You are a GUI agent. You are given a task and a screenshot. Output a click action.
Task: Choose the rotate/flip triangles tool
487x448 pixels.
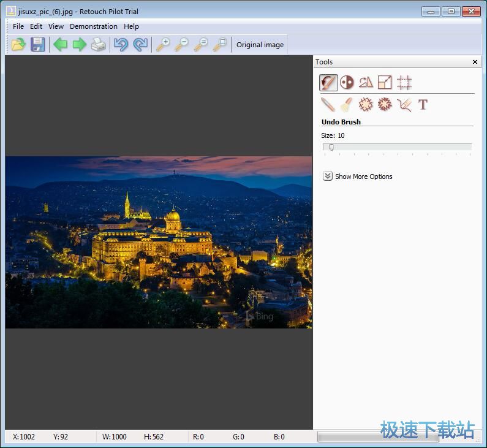[x=366, y=82]
